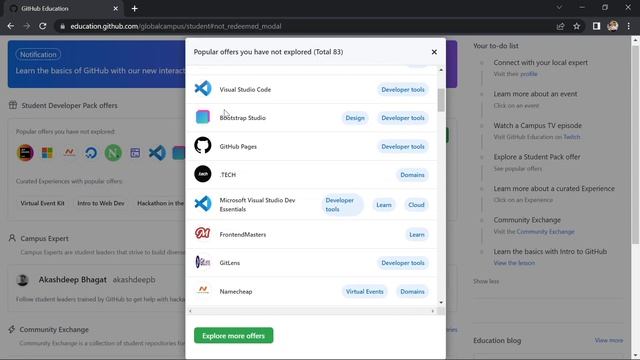640x360 pixels.
Task: Click the .TECH black circle icon
Action: click(x=203, y=174)
